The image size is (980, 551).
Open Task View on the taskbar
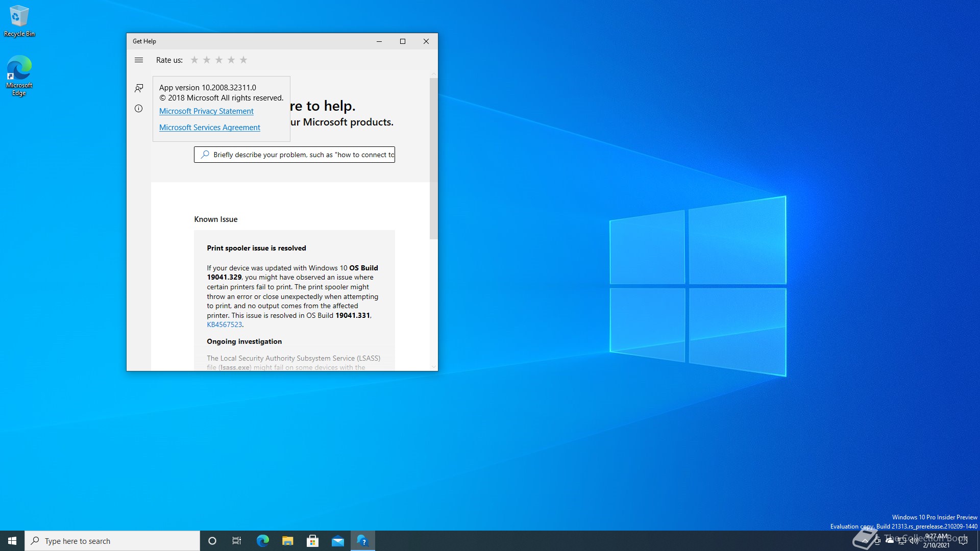tap(237, 541)
